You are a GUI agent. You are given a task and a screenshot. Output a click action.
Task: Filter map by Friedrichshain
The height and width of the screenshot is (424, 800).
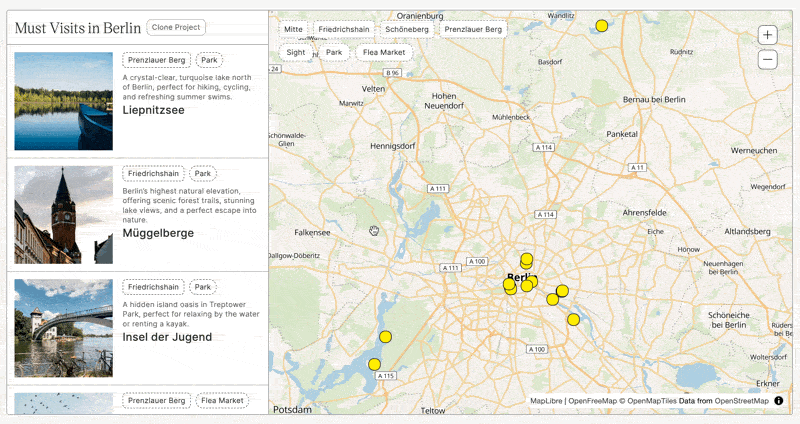coord(344,30)
